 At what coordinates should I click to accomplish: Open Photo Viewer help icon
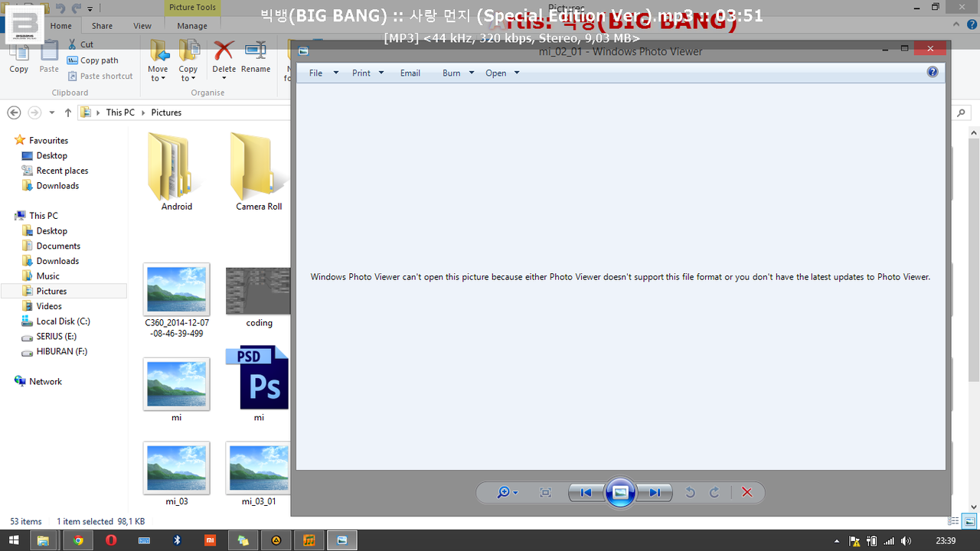click(933, 72)
